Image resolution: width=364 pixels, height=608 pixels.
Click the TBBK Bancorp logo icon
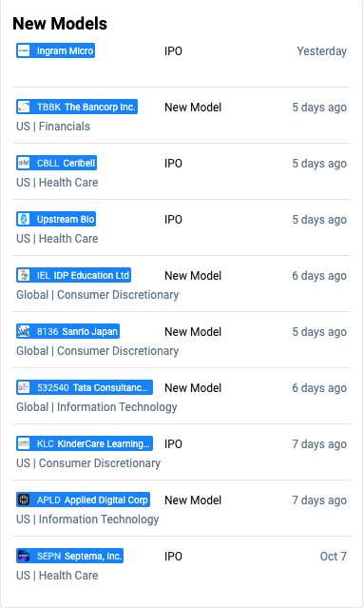(x=24, y=107)
